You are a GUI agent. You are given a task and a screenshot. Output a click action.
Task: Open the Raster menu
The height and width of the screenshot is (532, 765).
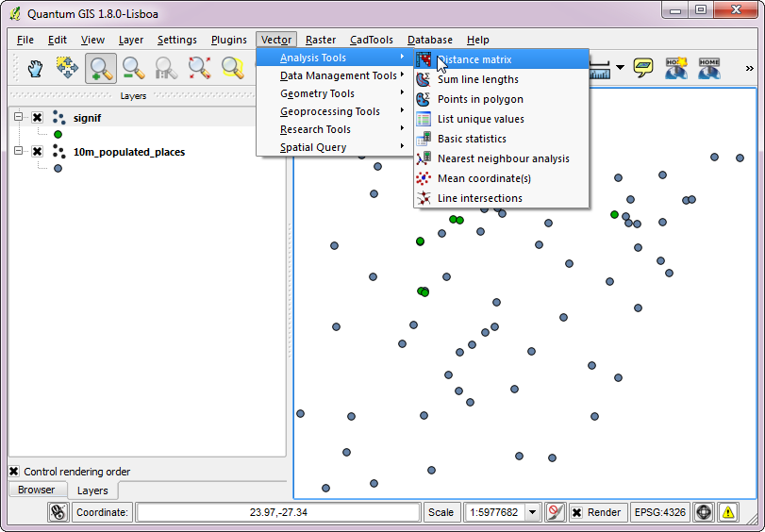coord(320,40)
